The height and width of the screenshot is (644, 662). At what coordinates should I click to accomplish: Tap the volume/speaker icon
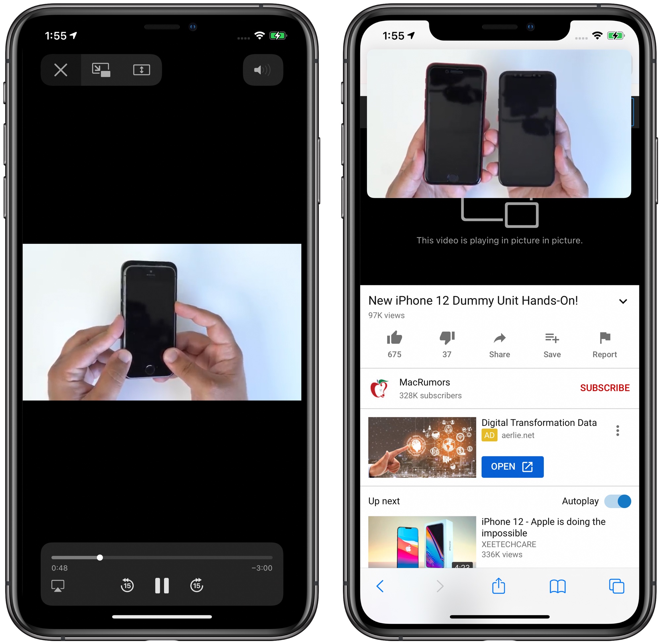tap(266, 70)
